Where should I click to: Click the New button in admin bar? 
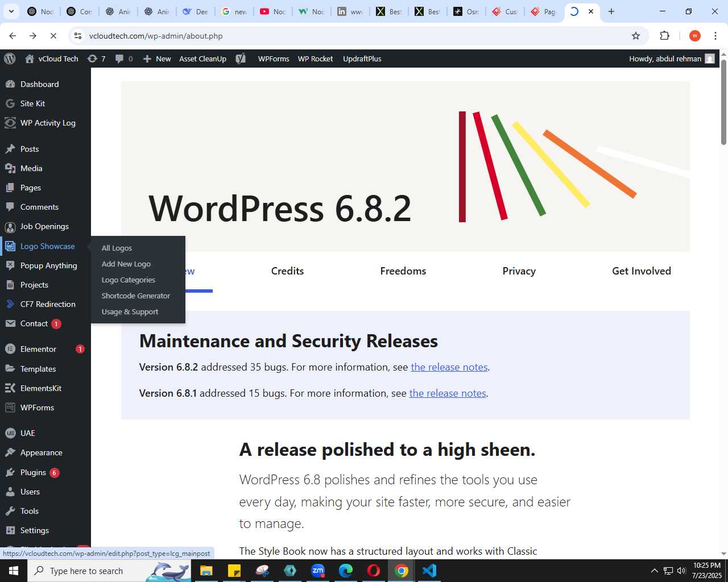coord(156,59)
